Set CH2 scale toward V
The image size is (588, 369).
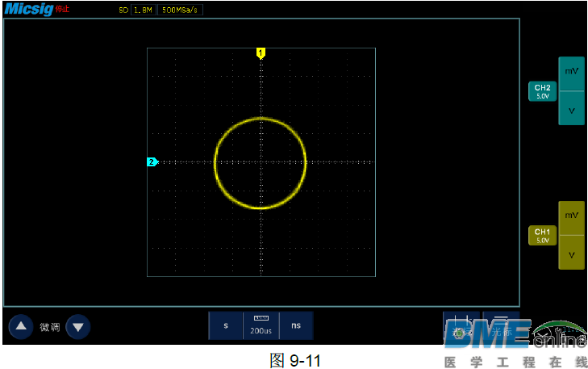coord(571,110)
